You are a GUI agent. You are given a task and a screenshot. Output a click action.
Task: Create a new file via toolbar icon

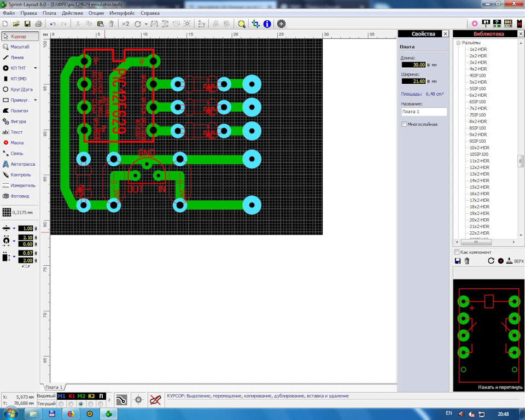pyautogui.click(x=5, y=24)
